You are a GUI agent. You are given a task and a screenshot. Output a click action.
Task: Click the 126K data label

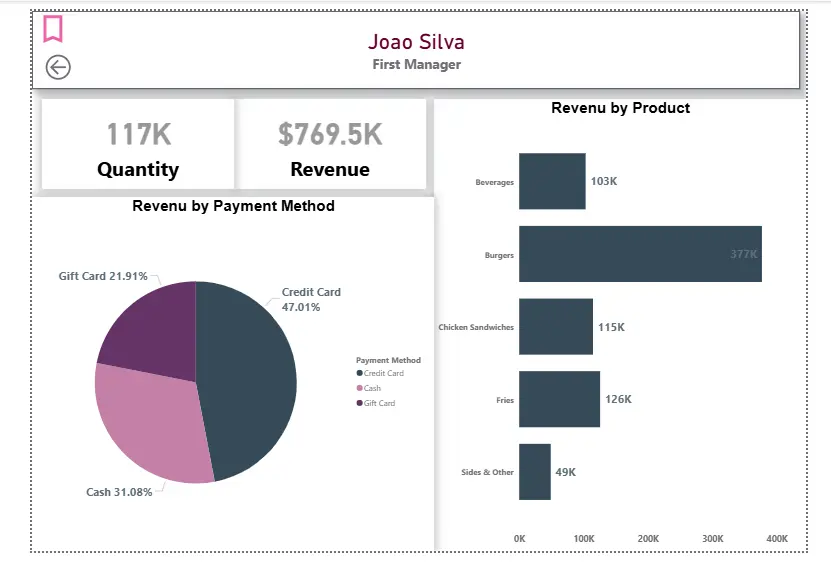point(618,399)
